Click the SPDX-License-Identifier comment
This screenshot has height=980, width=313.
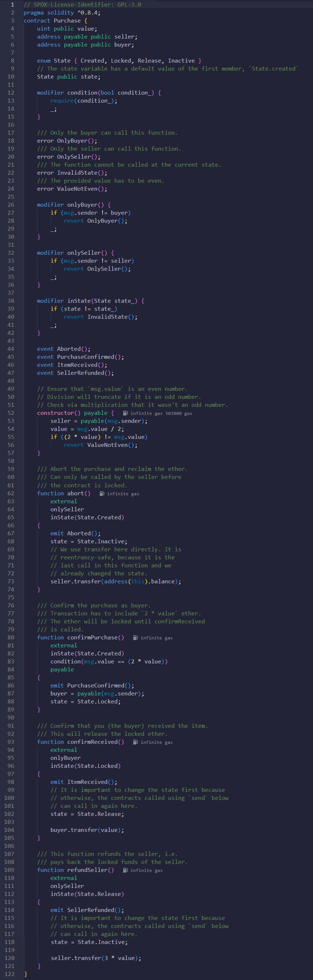pyautogui.click(x=83, y=5)
